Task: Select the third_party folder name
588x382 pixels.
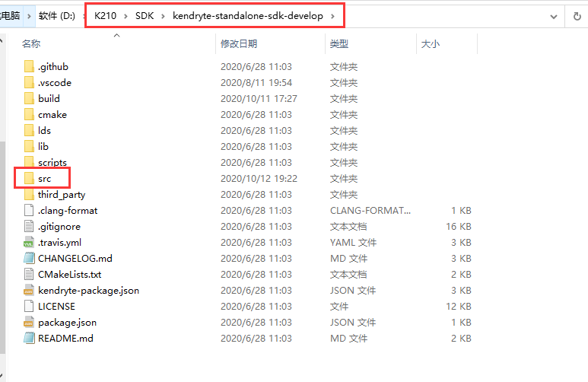Action: click(62, 195)
